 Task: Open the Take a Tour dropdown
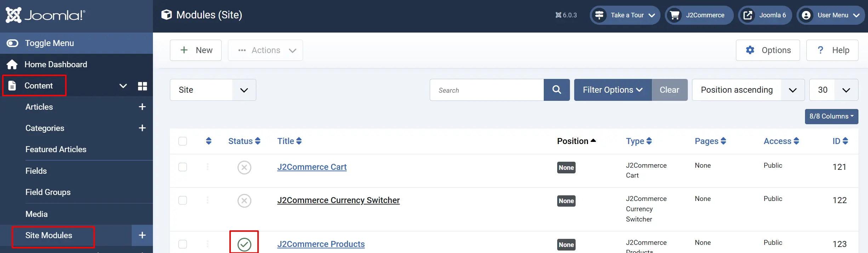[x=625, y=15]
